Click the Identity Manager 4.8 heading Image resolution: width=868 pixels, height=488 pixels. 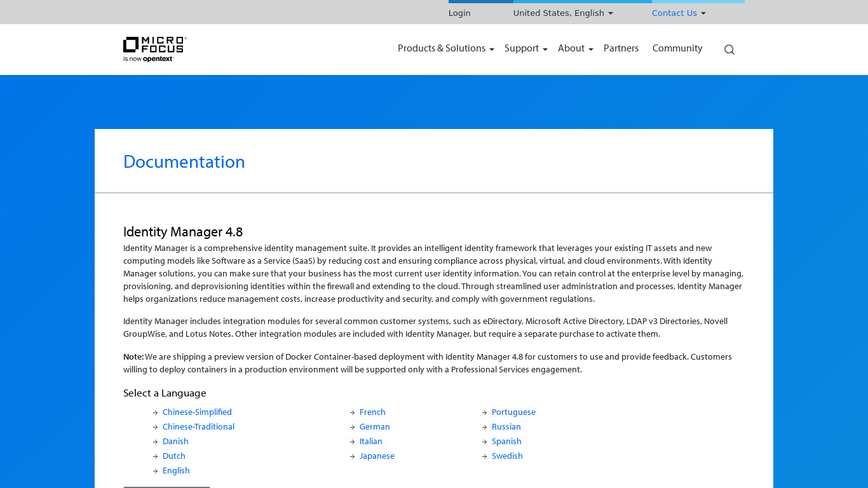pyautogui.click(x=183, y=233)
